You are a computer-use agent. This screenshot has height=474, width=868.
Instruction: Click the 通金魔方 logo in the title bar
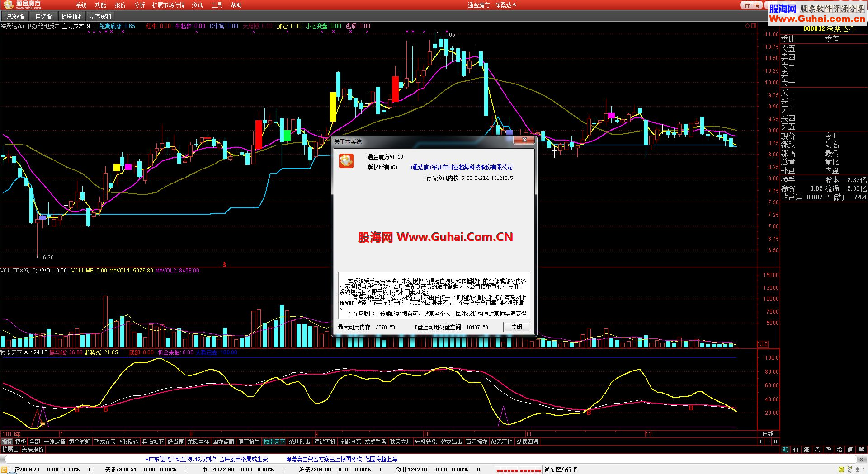tap(22, 5)
